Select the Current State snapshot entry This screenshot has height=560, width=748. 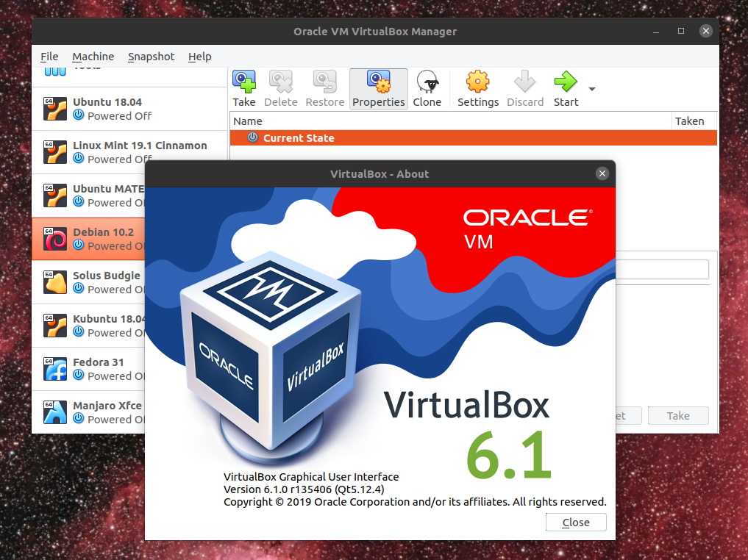coord(298,137)
